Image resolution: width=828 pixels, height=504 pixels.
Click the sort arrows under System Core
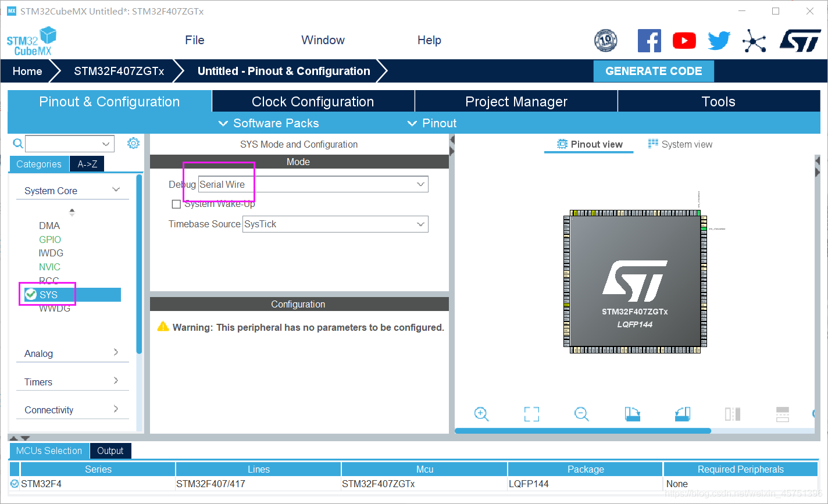click(x=72, y=212)
